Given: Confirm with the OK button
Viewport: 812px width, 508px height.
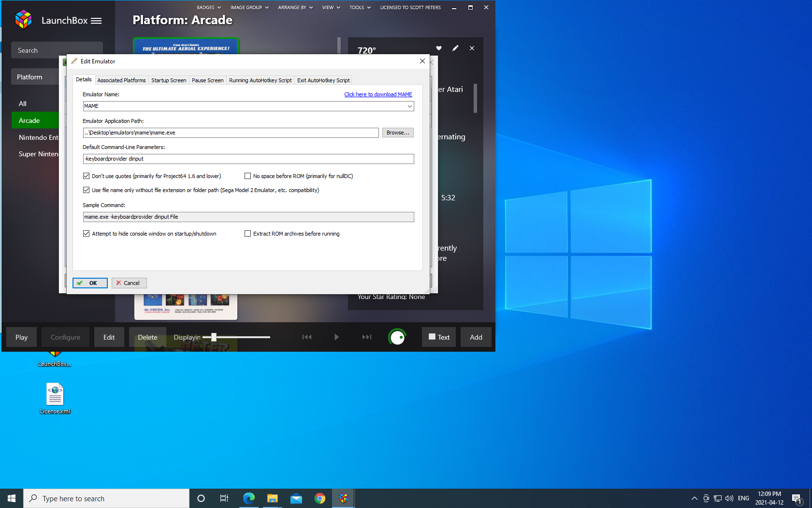Looking at the screenshot, I should (x=90, y=283).
